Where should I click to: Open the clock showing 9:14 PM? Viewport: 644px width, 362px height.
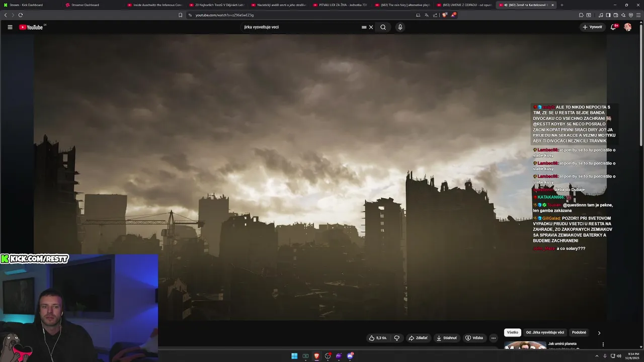633,356
